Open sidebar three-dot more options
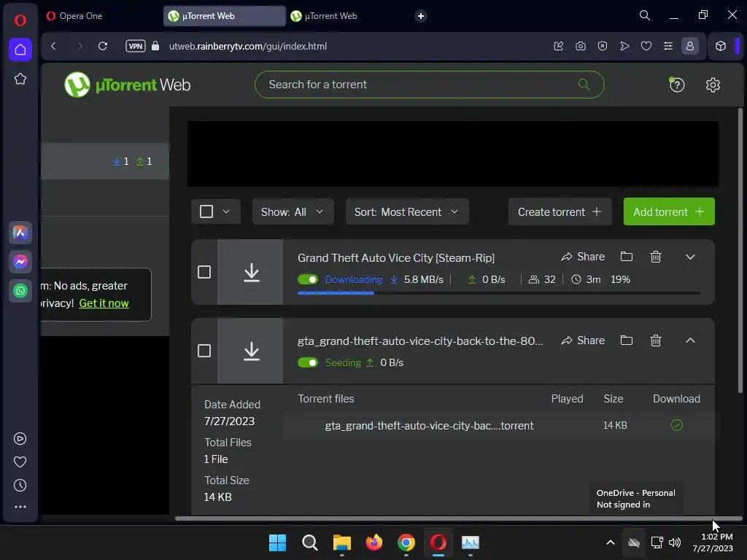Screen dimensions: 747x560 (20, 507)
